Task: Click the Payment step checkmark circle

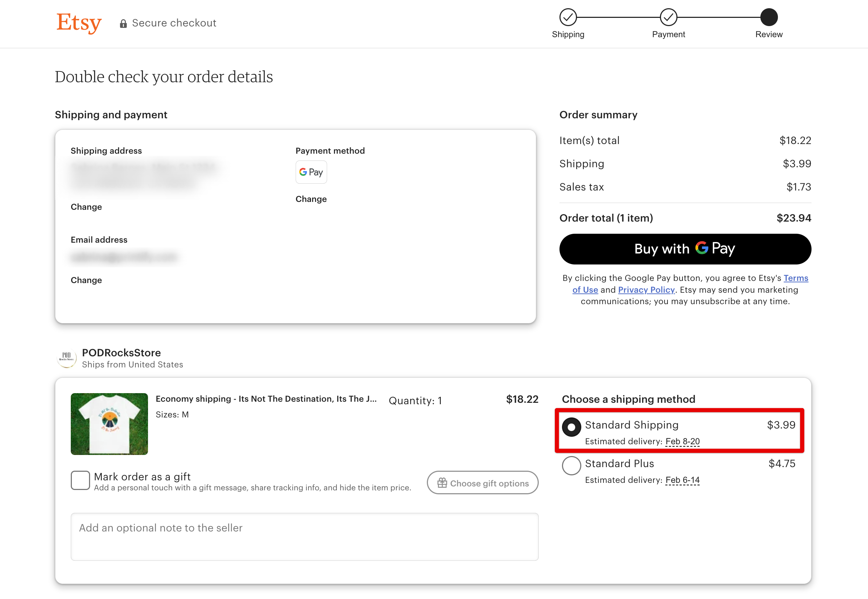Action: coord(668,16)
